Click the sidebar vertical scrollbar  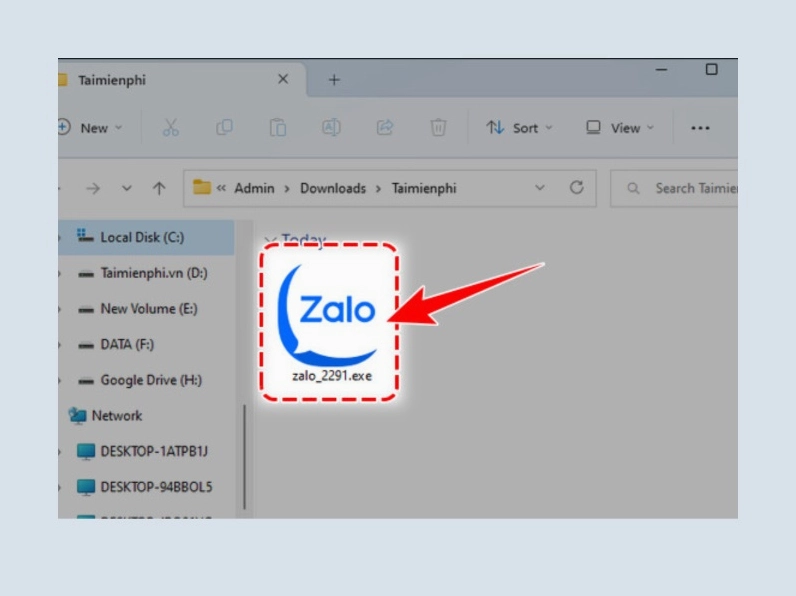pos(244,457)
